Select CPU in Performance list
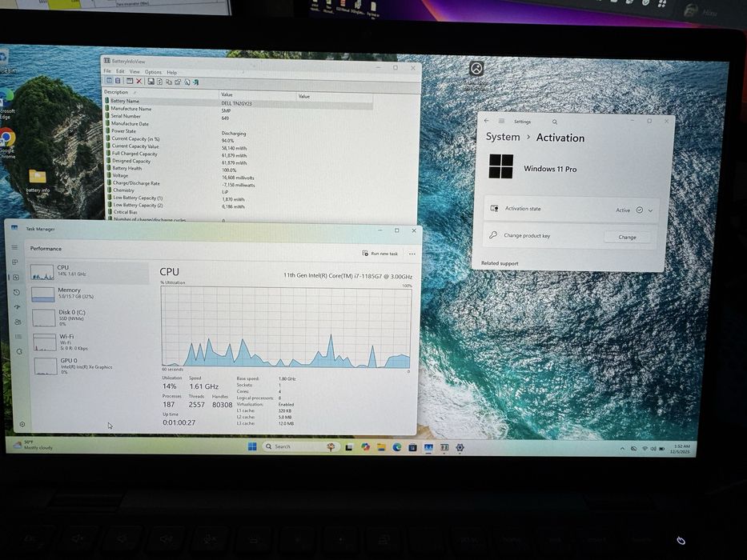 (x=89, y=272)
